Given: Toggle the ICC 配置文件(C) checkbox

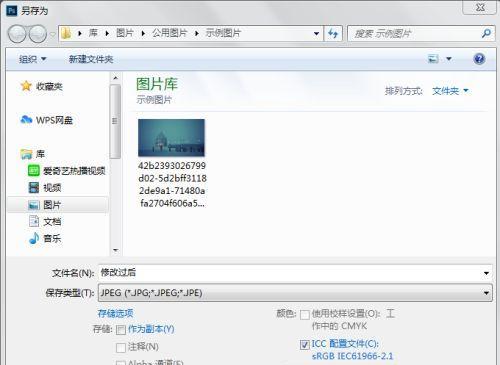Looking at the screenshot, I should point(305,345).
